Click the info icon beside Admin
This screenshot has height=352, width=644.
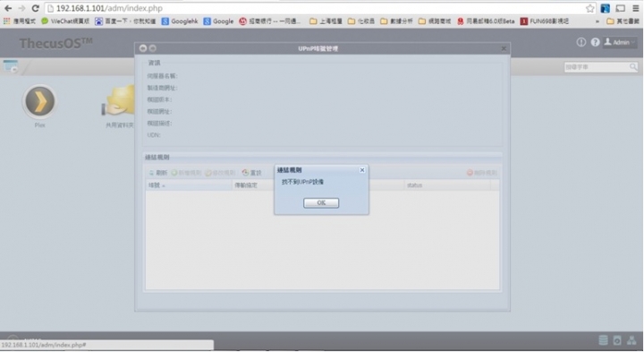[580, 42]
